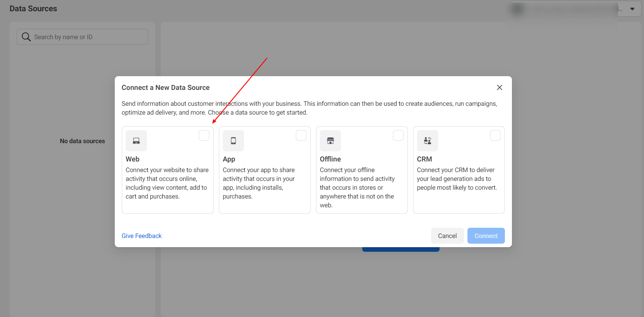Check the Web data source checkbox
Viewport: 644px width, 317px height.
click(x=204, y=135)
